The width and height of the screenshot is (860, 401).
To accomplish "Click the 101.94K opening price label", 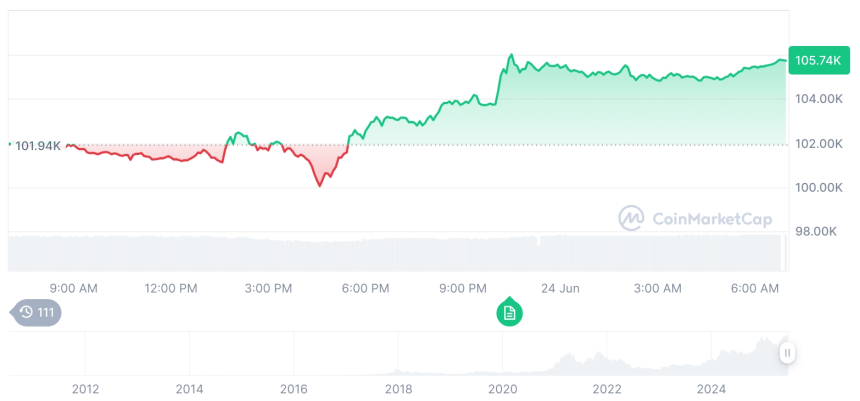I will [x=38, y=146].
